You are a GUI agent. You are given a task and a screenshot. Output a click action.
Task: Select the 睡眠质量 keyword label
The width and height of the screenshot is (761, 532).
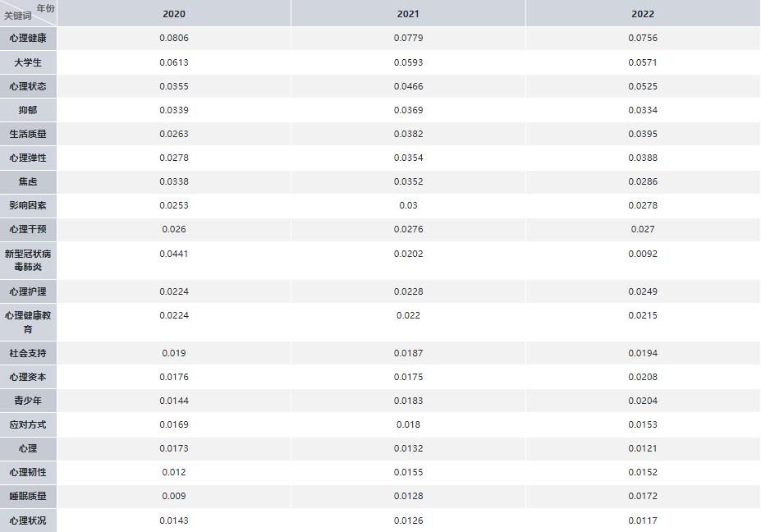tap(28, 496)
